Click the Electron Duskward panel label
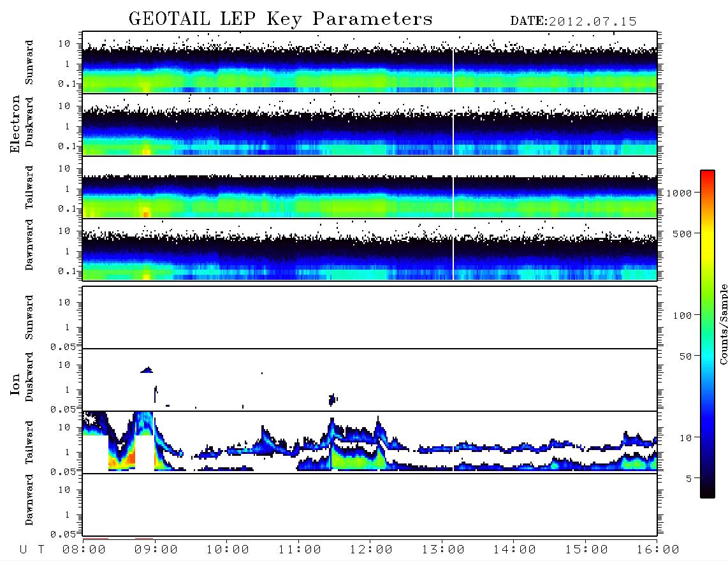The image size is (728, 561). pos(29,122)
